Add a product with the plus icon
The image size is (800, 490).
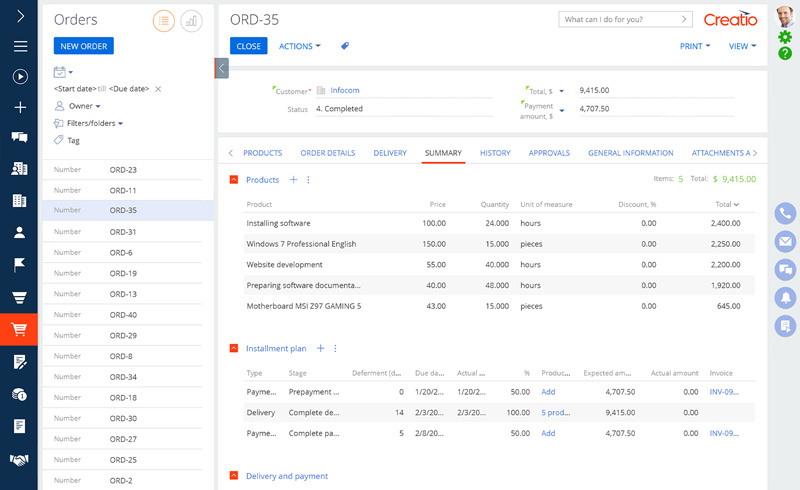click(x=293, y=180)
